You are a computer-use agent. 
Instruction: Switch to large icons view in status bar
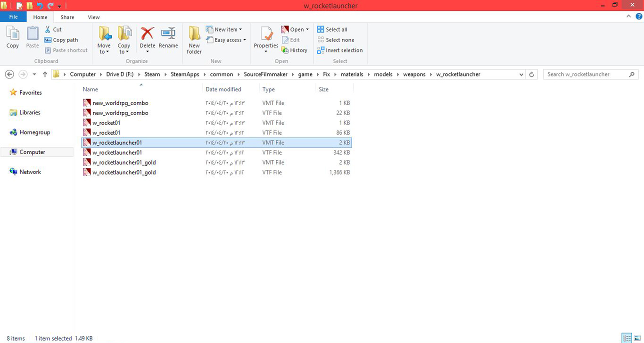(x=637, y=338)
